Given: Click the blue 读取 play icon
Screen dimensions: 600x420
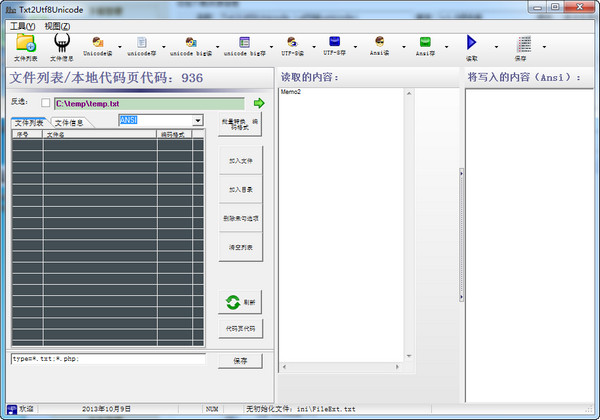Looking at the screenshot, I should (472, 43).
